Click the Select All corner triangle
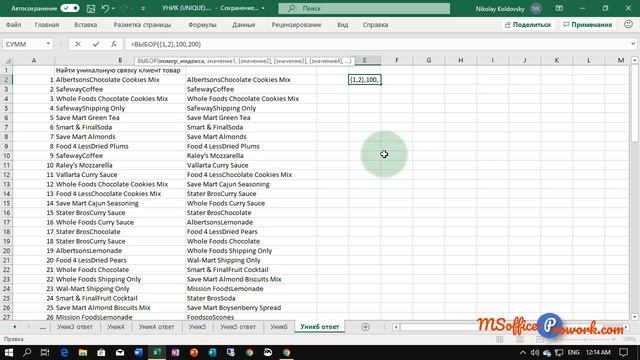640x360 pixels. pos(7,61)
